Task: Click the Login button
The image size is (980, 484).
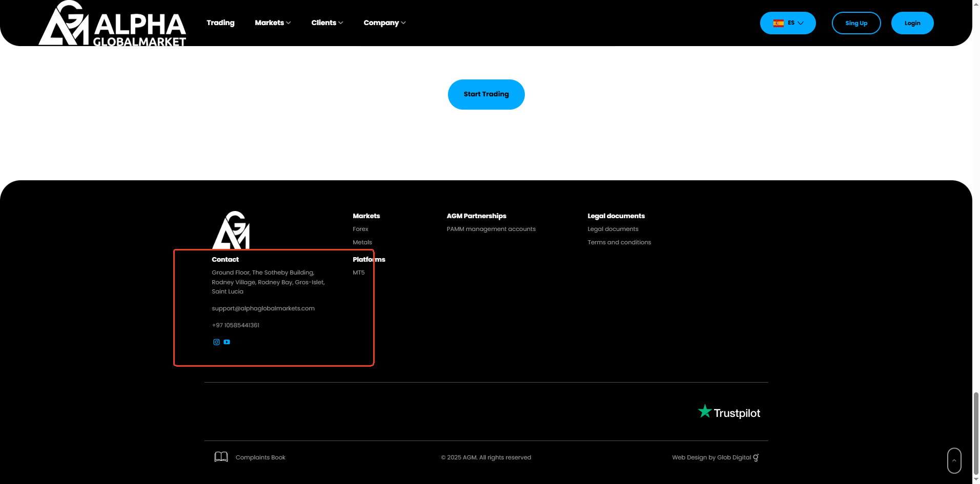Action: tap(912, 23)
